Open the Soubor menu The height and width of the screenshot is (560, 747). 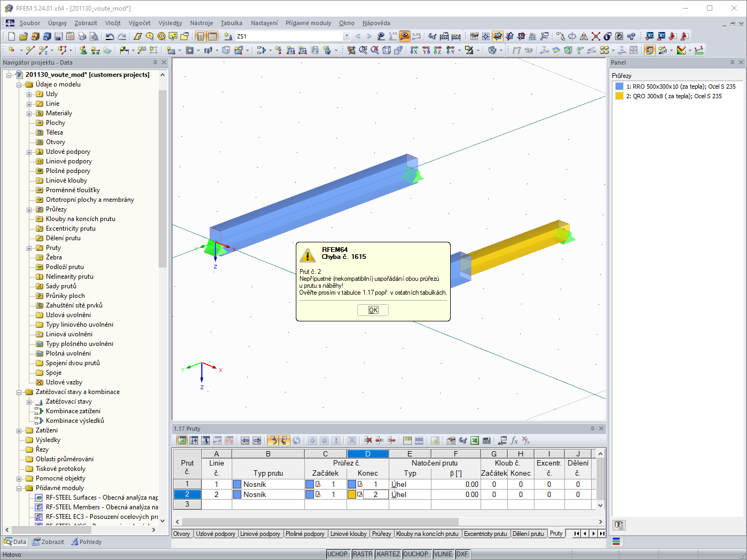[x=30, y=23]
